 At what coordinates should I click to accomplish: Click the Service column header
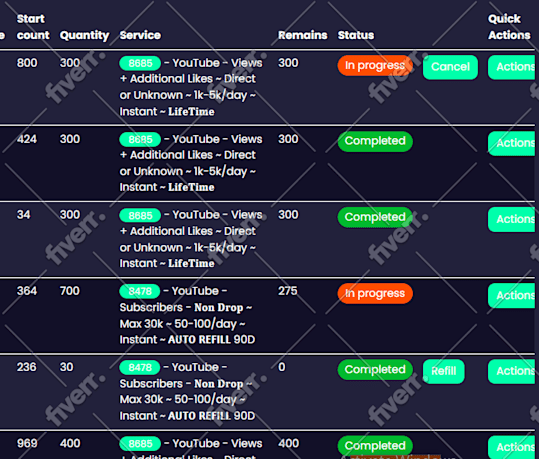(x=140, y=35)
